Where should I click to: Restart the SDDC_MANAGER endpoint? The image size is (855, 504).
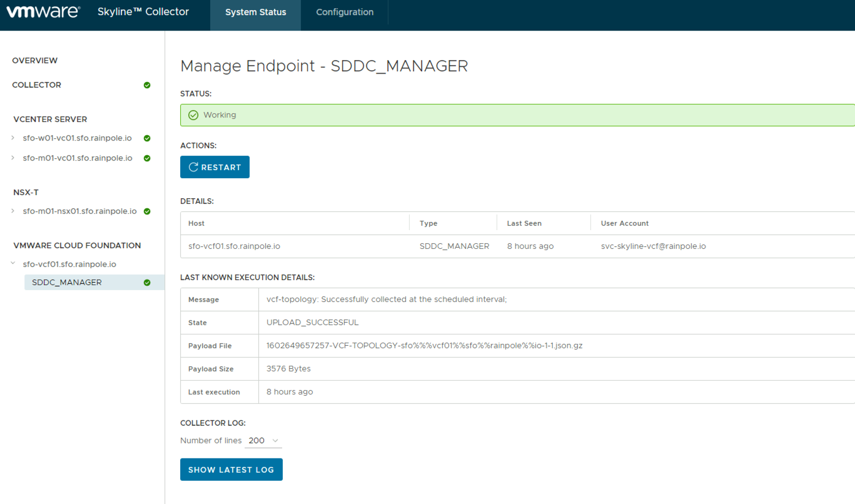(x=215, y=167)
